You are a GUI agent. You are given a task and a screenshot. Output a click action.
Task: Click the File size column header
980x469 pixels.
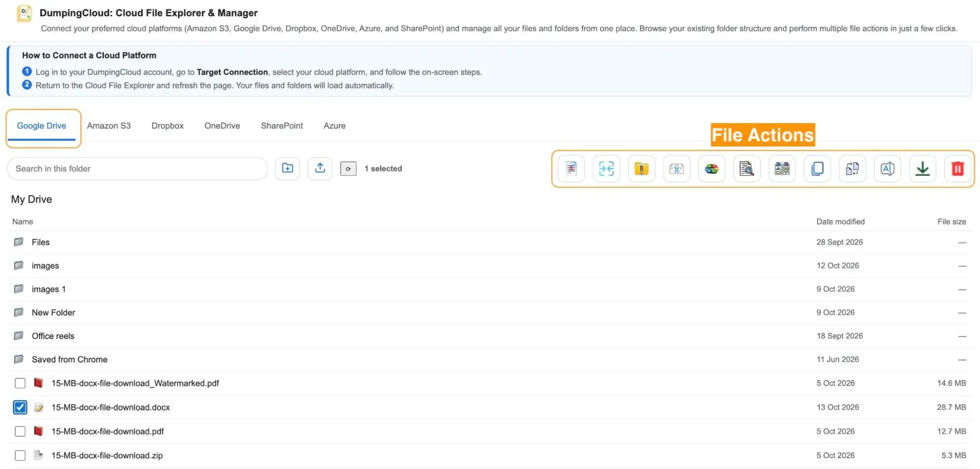click(x=952, y=222)
